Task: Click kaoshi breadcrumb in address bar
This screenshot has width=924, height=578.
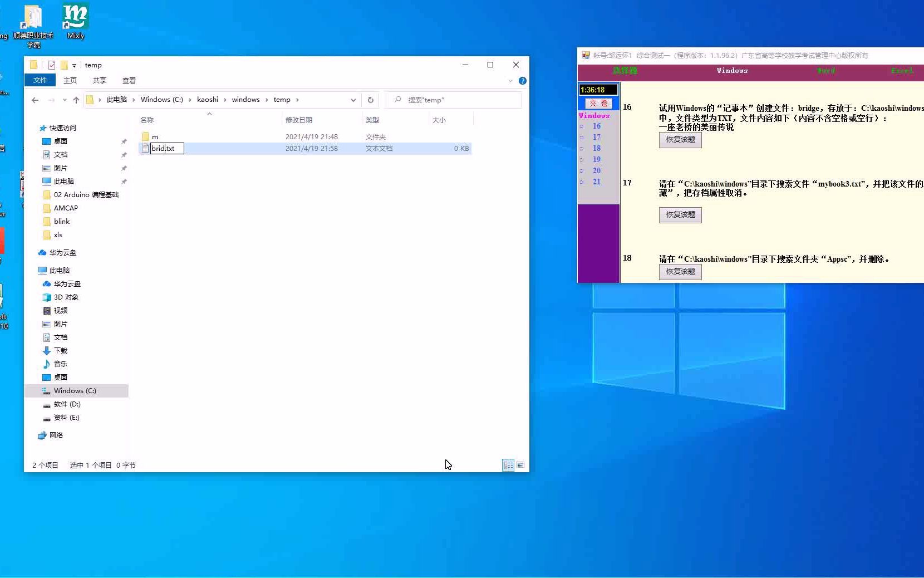Action: pos(208,100)
